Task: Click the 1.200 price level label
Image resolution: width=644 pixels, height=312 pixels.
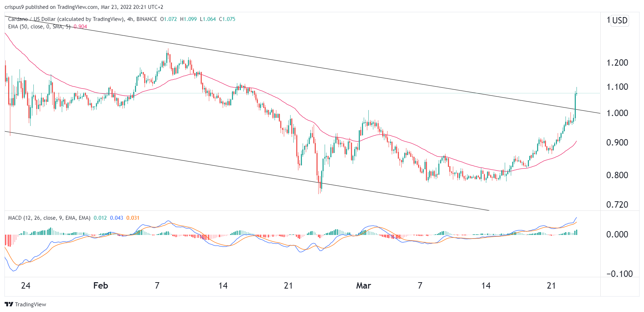Action: (x=617, y=62)
